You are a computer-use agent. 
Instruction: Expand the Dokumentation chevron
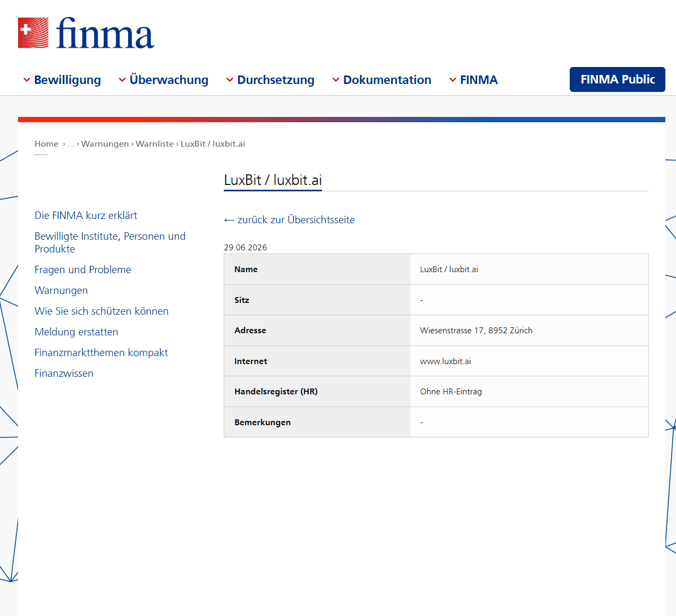click(x=336, y=80)
